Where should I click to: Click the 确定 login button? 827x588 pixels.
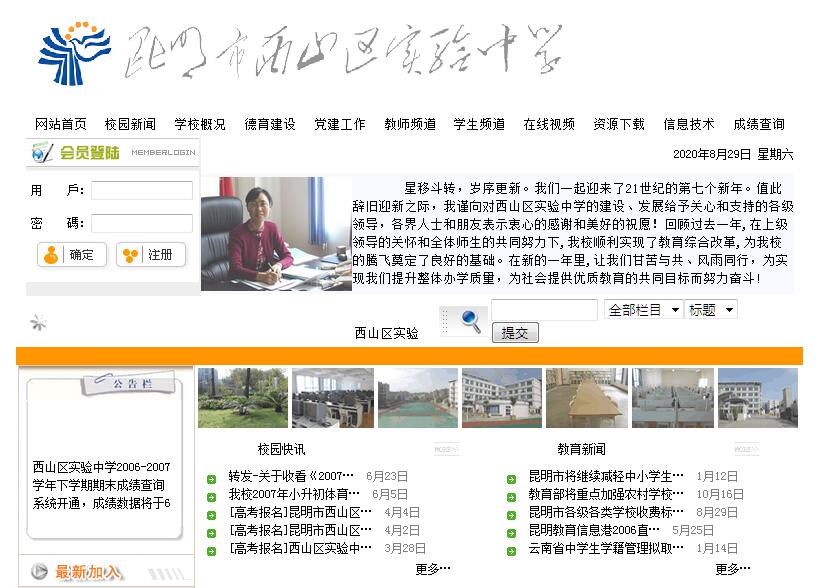[72, 255]
